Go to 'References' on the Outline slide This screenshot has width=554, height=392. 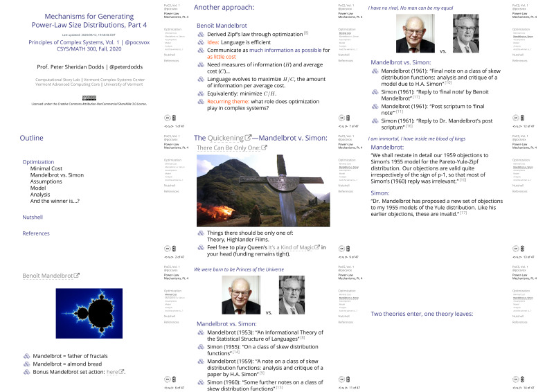pyautogui.click(x=36, y=233)
